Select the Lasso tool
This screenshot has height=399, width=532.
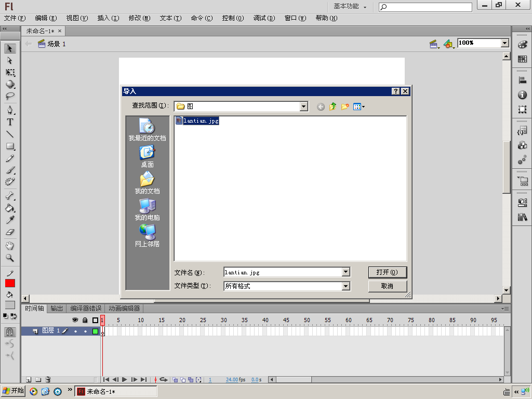[10, 96]
